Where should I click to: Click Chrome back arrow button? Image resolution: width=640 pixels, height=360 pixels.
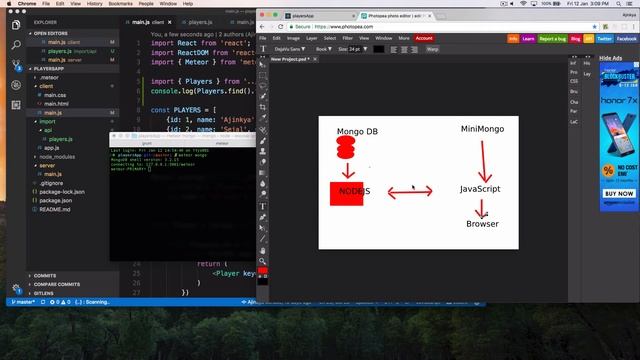(262, 27)
